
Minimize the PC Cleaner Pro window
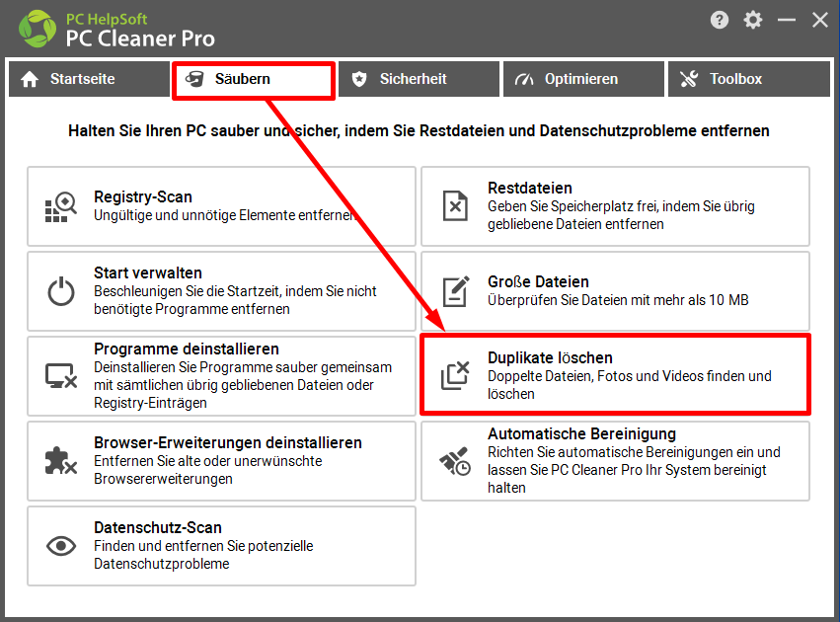point(787,21)
